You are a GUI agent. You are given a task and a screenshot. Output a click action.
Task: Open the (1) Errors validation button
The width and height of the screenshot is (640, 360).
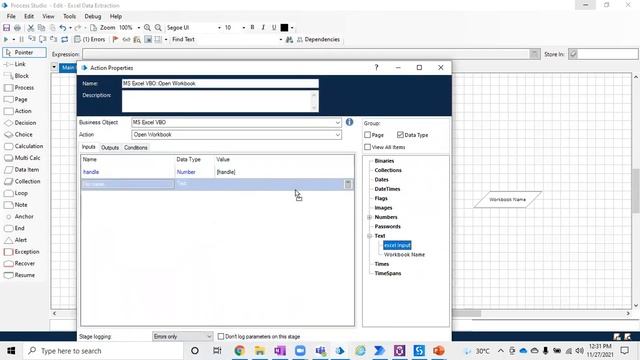89,40
